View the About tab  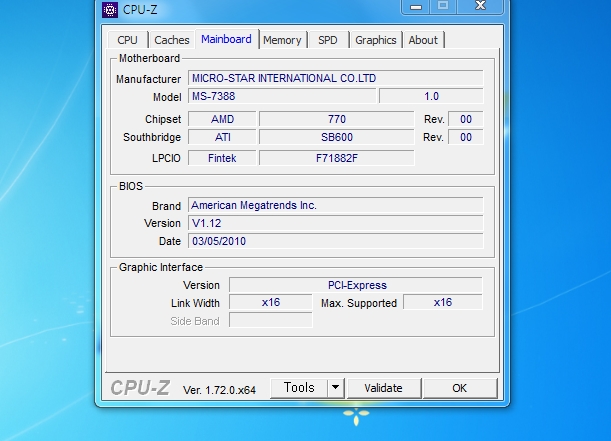coord(423,40)
